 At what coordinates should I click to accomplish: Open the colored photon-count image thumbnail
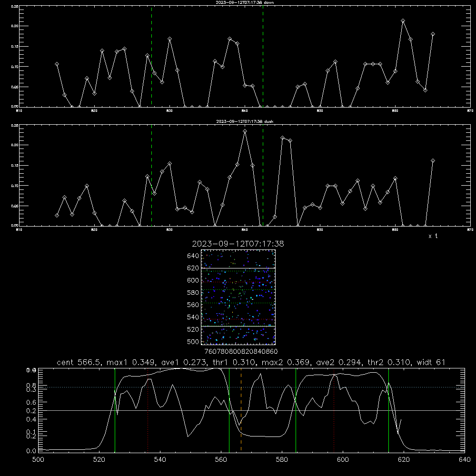coord(238,297)
